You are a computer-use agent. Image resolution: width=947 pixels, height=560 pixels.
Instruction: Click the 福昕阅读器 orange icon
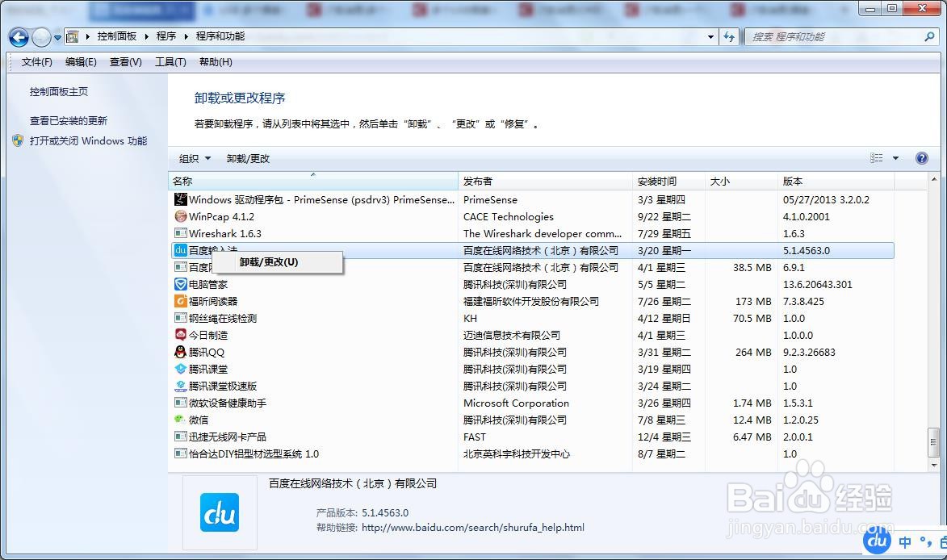(x=180, y=300)
